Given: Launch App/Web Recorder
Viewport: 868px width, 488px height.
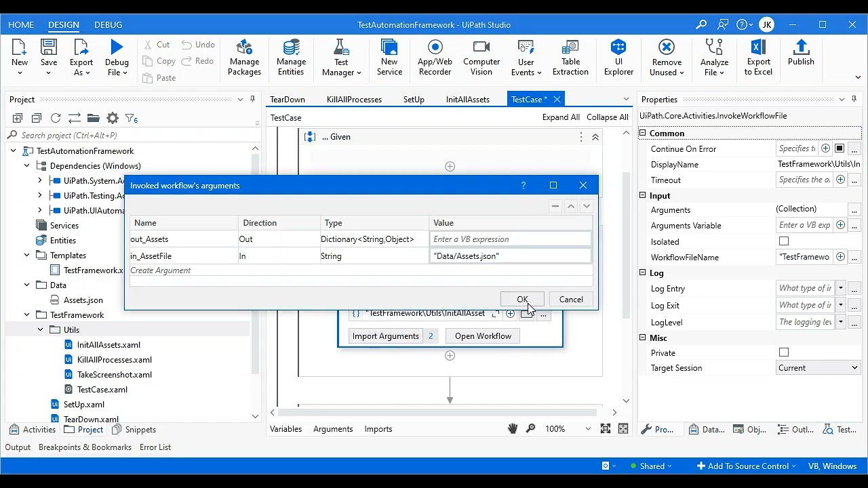Looking at the screenshot, I should click(435, 48).
